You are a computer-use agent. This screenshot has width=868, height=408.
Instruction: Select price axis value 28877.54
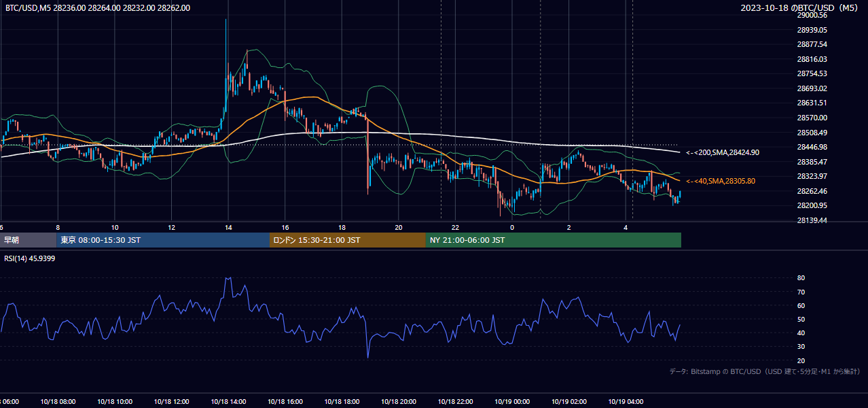coord(812,44)
